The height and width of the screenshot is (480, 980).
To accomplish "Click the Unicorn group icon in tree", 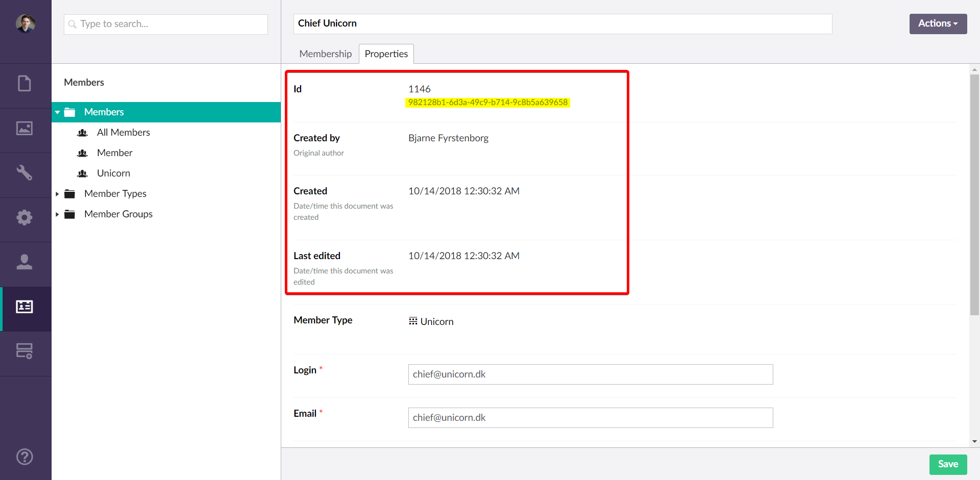I will point(82,173).
